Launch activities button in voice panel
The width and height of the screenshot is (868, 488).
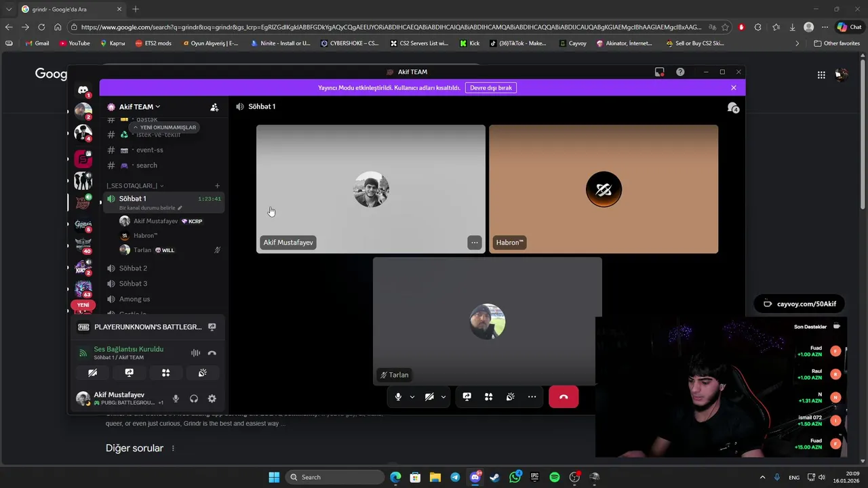click(x=165, y=373)
